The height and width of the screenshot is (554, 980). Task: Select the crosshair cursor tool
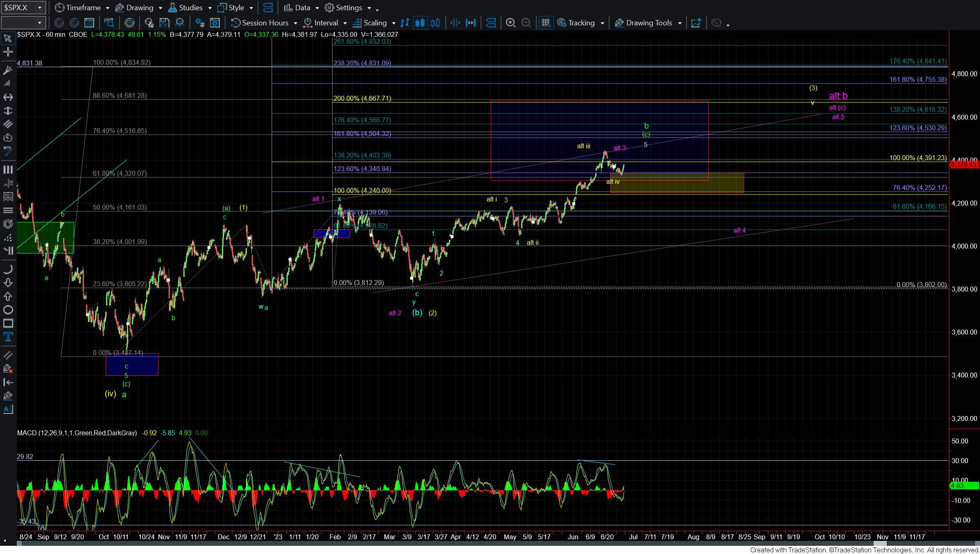point(7,52)
